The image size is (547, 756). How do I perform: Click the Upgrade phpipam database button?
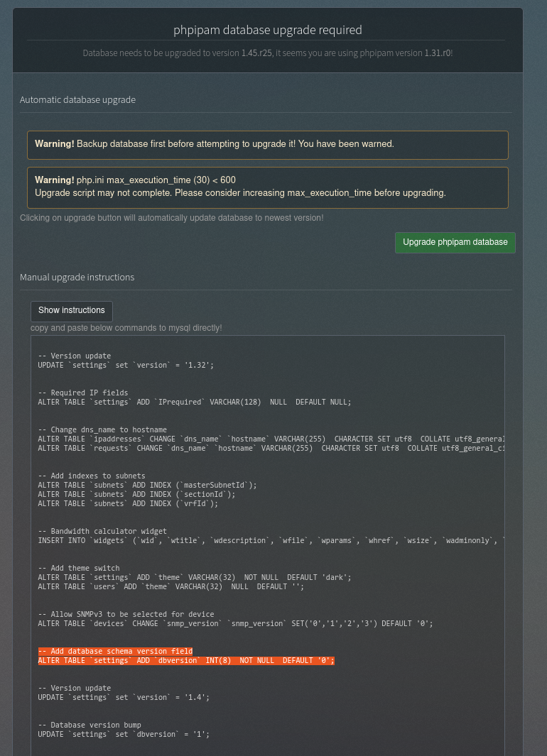(455, 242)
